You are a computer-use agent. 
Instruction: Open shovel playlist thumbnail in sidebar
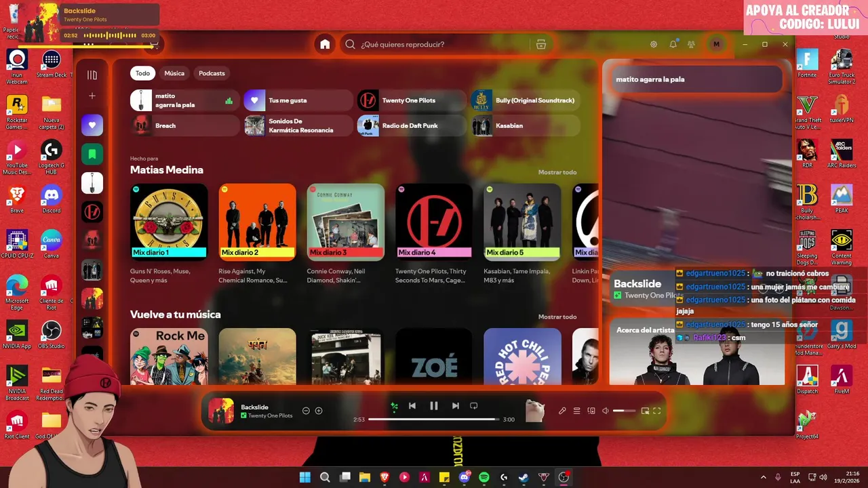92,183
